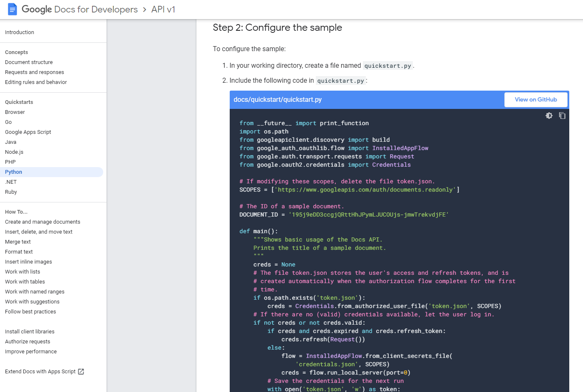
Task: Select the Go quickstart
Action: (x=8, y=122)
